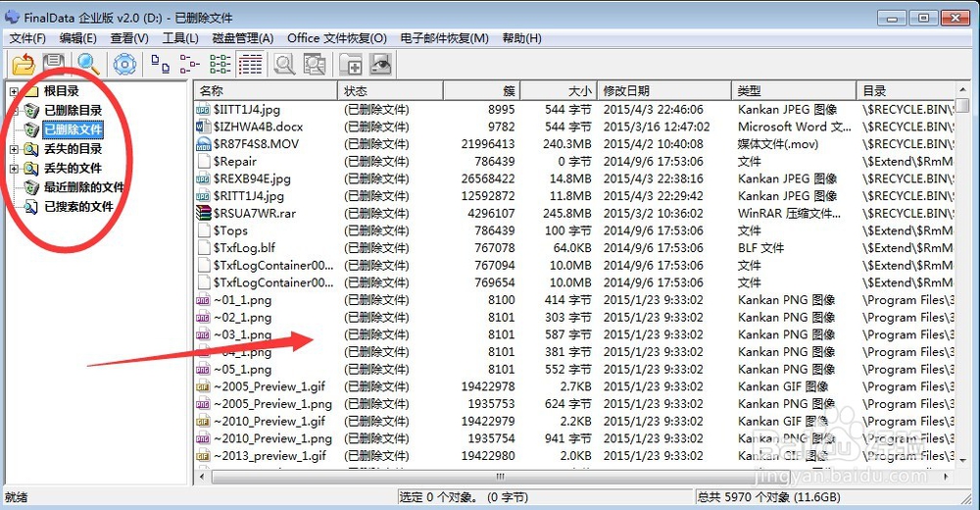The width and height of the screenshot is (980, 510).
Task: Click the vertical scrollbar up arrow
Action: coord(963,89)
